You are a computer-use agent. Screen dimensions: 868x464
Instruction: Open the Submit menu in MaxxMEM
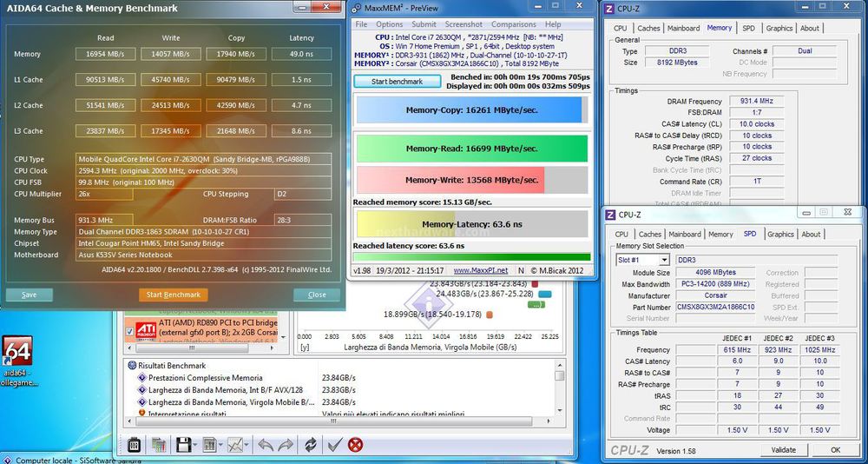(424, 24)
